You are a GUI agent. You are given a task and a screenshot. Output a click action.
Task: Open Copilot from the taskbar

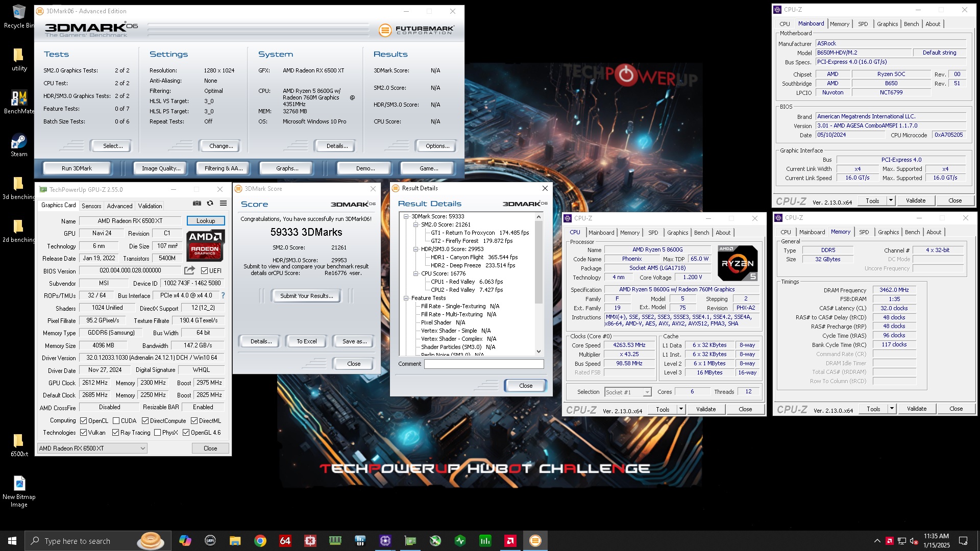click(185, 541)
